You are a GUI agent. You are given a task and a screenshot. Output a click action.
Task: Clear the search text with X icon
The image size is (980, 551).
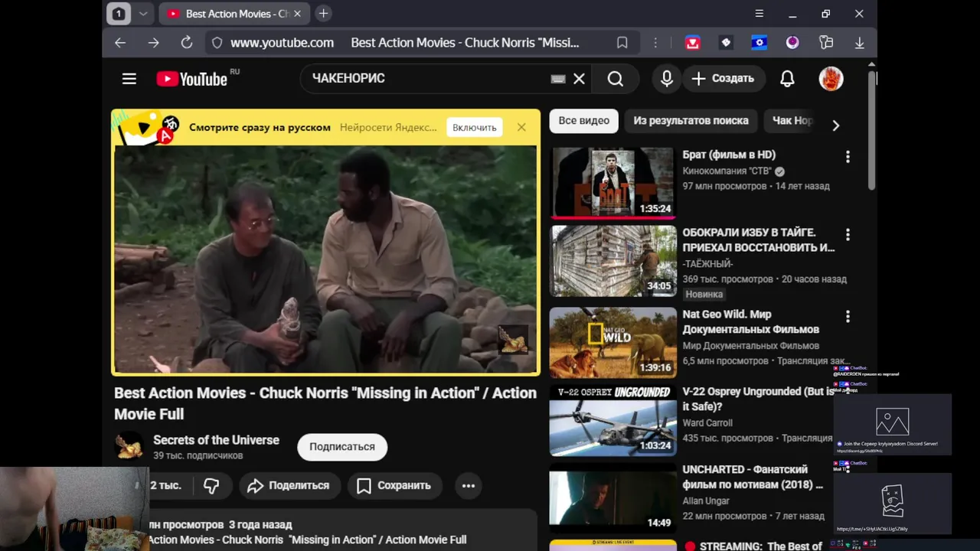point(580,79)
